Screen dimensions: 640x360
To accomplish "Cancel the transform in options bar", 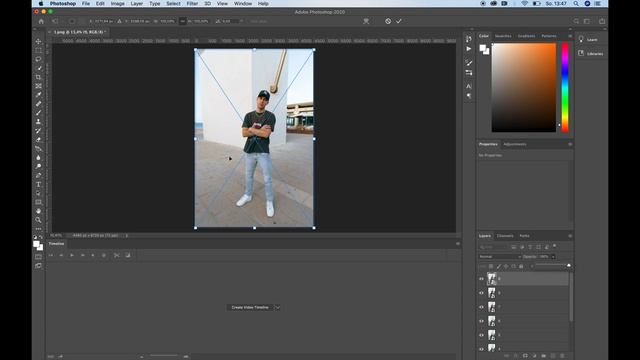I will pos(388,21).
